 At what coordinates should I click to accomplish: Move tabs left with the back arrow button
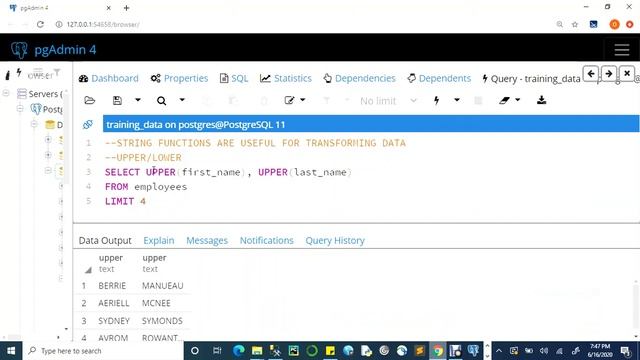tap(591, 74)
